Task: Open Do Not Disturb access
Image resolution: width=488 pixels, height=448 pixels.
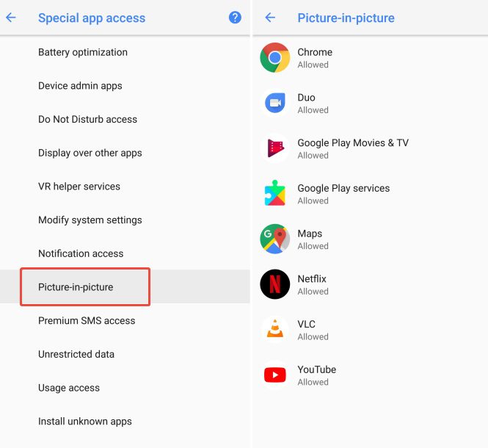Action: [x=125, y=119]
